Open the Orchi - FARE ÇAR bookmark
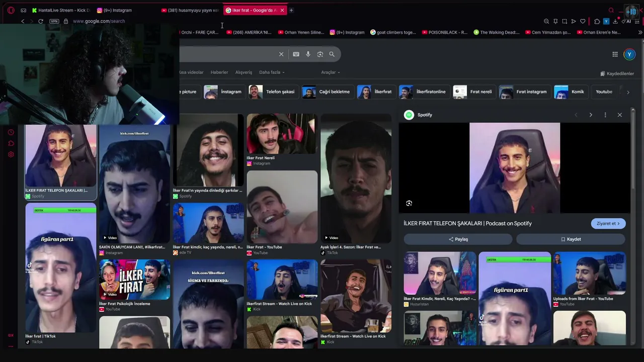Screen dimensions: 644x362 coord(199,32)
